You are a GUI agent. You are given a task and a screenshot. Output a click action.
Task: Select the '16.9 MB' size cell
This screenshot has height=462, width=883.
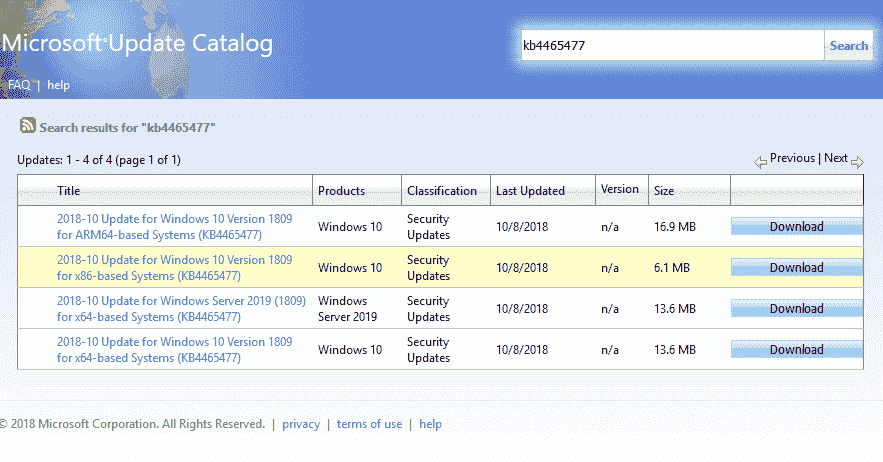pyautogui.click(x=675, y=226)
